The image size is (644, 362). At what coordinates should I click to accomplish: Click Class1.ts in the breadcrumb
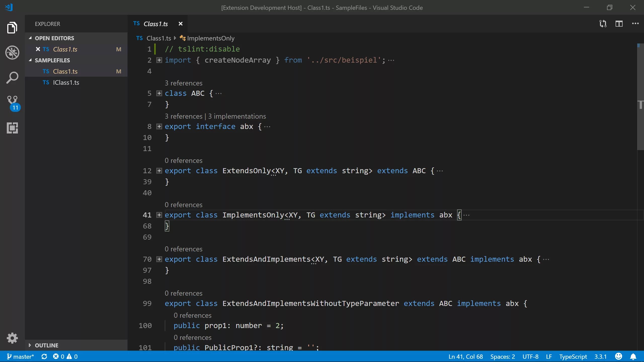point(159,38)
